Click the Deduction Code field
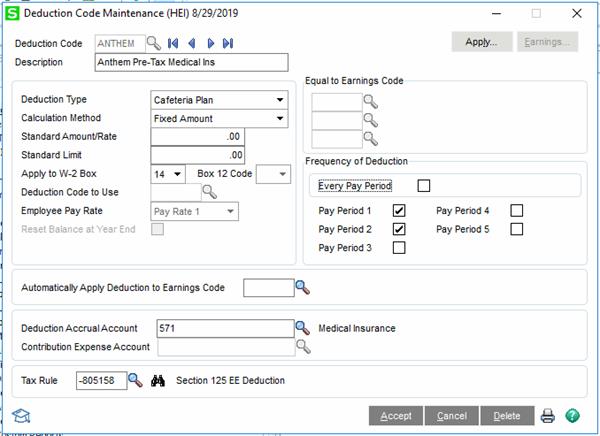This screenshot has height=436, width=600. [120, 44]
